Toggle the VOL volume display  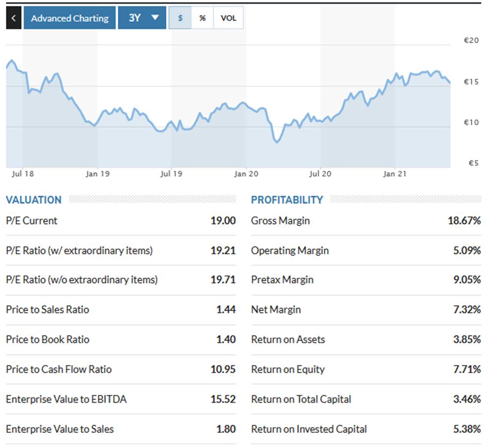[x=228, y=18]
